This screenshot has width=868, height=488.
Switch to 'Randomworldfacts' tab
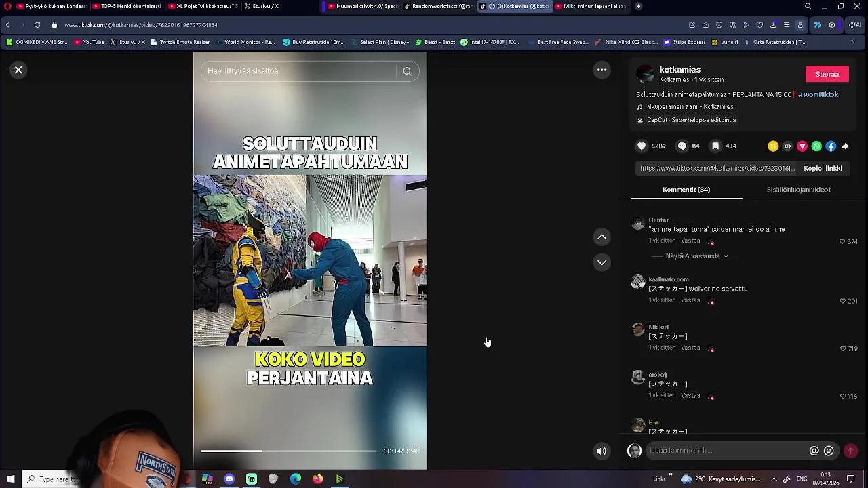point(437,6)
